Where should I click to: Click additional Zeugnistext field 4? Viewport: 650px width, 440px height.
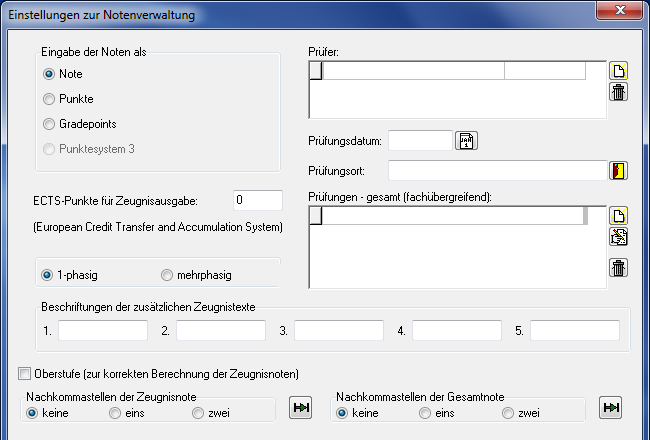tap(457, 331)
